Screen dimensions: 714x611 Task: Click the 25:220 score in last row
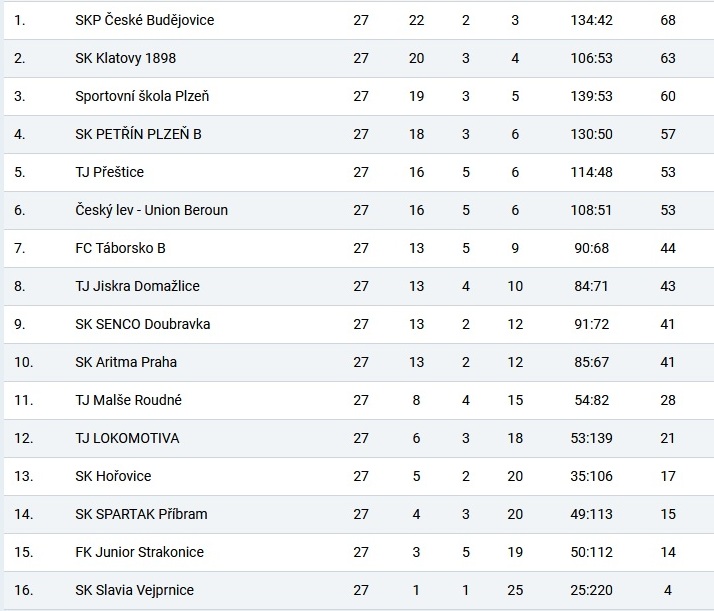(592, 590)
